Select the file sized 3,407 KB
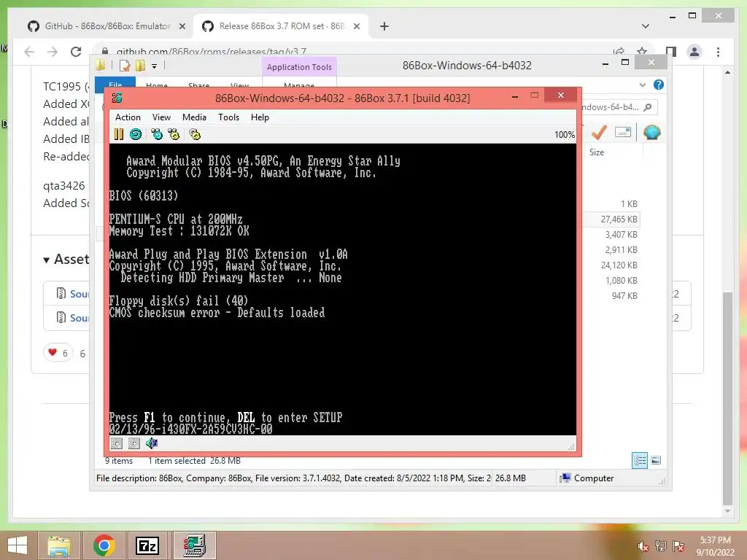Viewport: 747px width, 560px height. (621, 235)
